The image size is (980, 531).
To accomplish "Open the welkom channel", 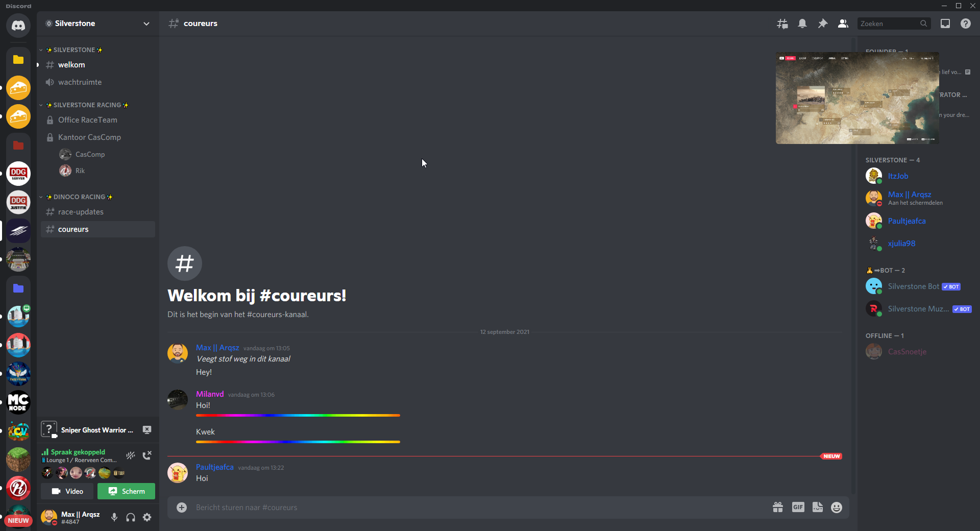I will (71, 65).
